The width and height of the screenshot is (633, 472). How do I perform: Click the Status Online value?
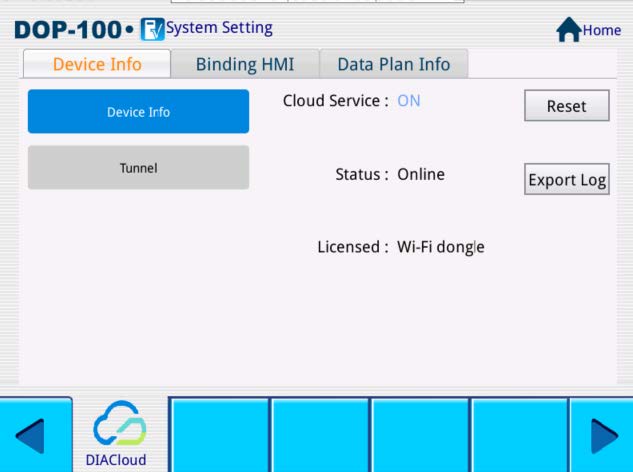click(x=421, y=174)
